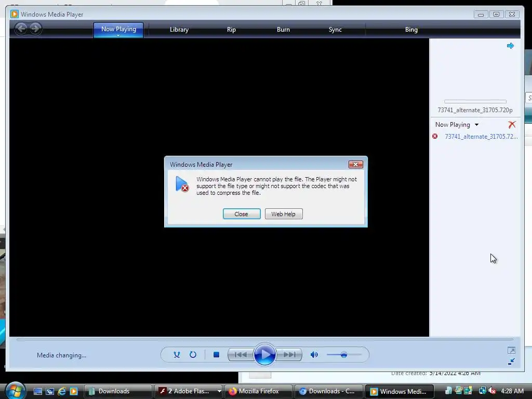Open the Now Playing tab
Screen dimensions: 532x399
[118, 29]
